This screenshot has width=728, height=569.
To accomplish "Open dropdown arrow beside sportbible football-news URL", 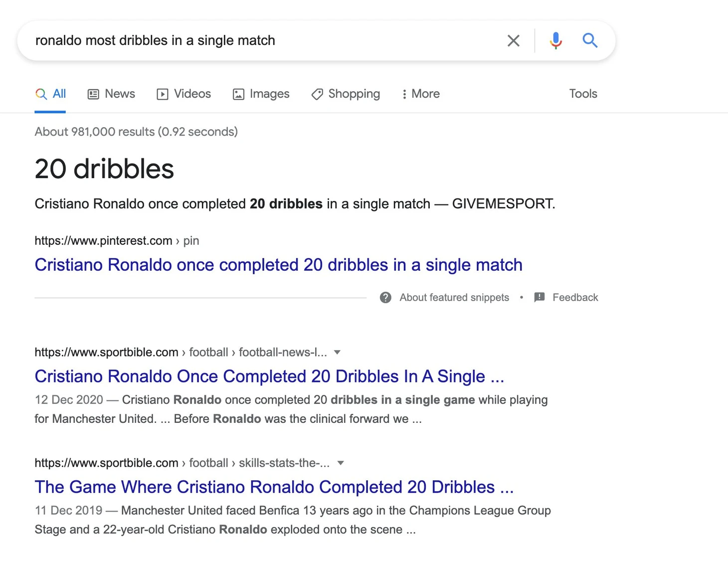I will [x=338, y=353].
